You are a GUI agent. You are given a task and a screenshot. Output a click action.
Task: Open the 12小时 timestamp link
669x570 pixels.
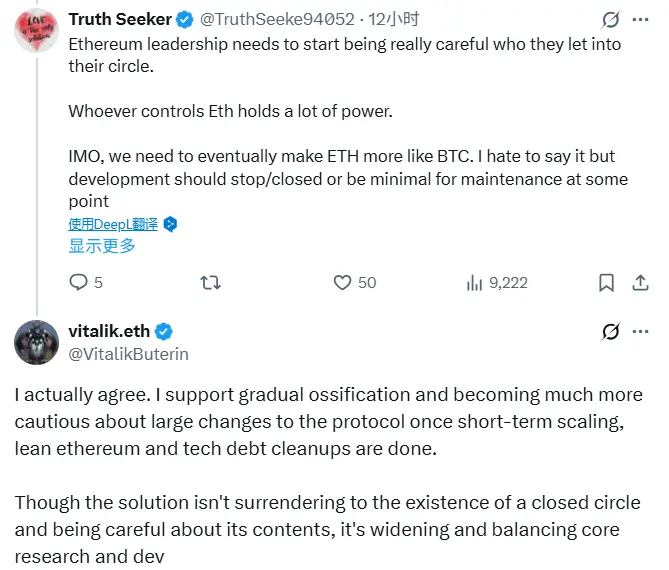tap(367, 19)
